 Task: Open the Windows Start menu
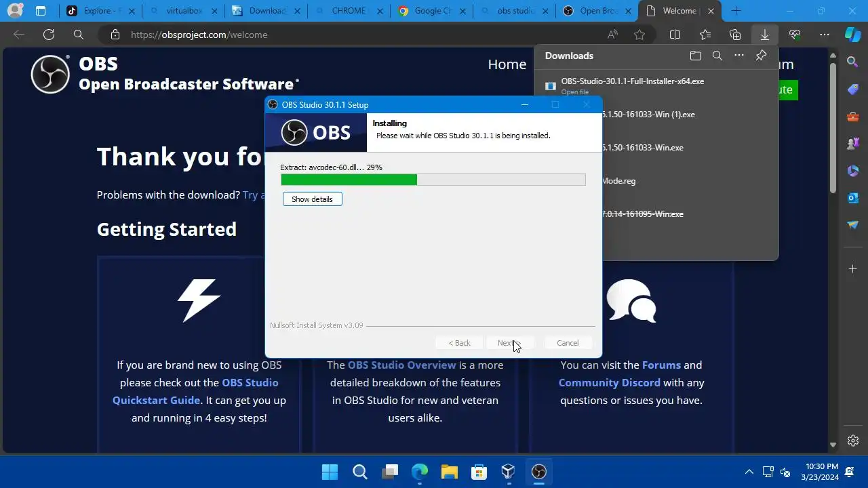coord(330,472)
